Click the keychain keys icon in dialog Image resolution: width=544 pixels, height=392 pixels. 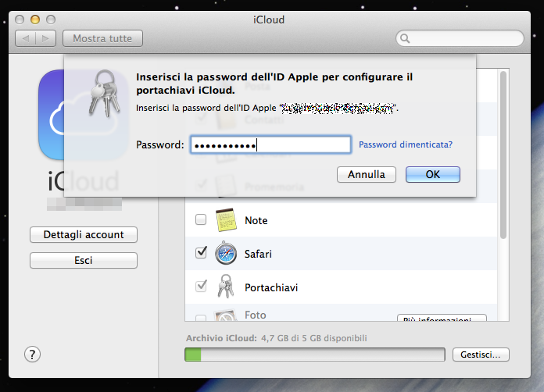pyautogui.click(x=105, y=94)
